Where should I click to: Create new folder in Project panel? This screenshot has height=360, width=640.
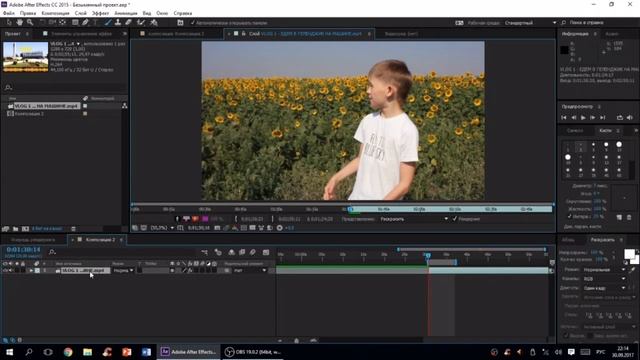tap(16, 229)
